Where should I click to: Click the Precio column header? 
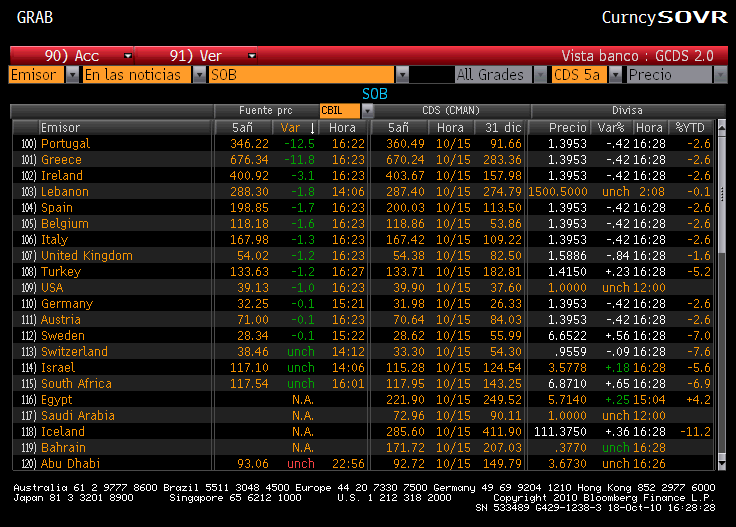pos(559,128)
